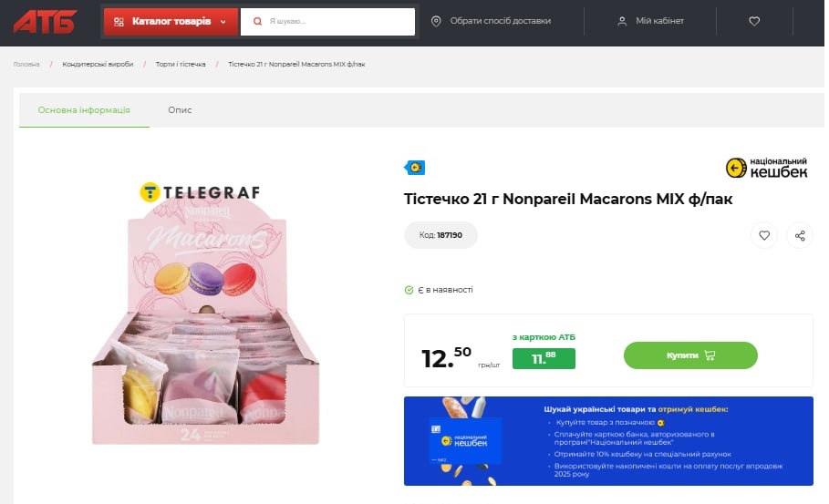
Task: Open the Кондитерські вироби breadcrumb link
Action: [98, 64]
